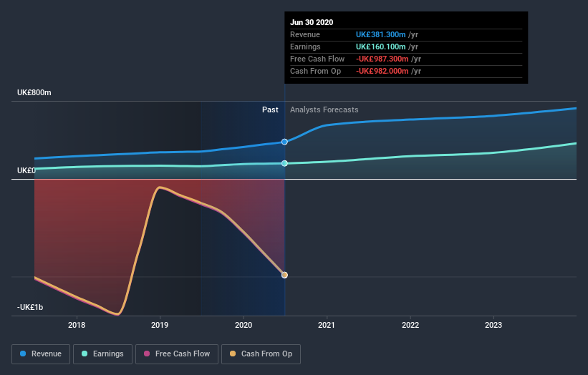Click the Analysts Forecasts label
The height and width of the screenshot is (375, 588).
[324, 109]
